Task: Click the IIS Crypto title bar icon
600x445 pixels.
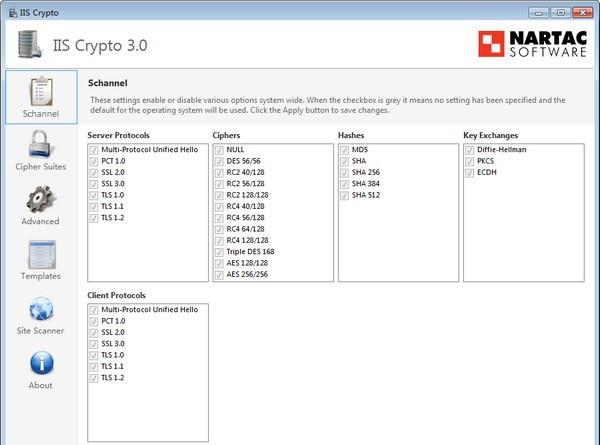Action: click(x=13, y=13)
